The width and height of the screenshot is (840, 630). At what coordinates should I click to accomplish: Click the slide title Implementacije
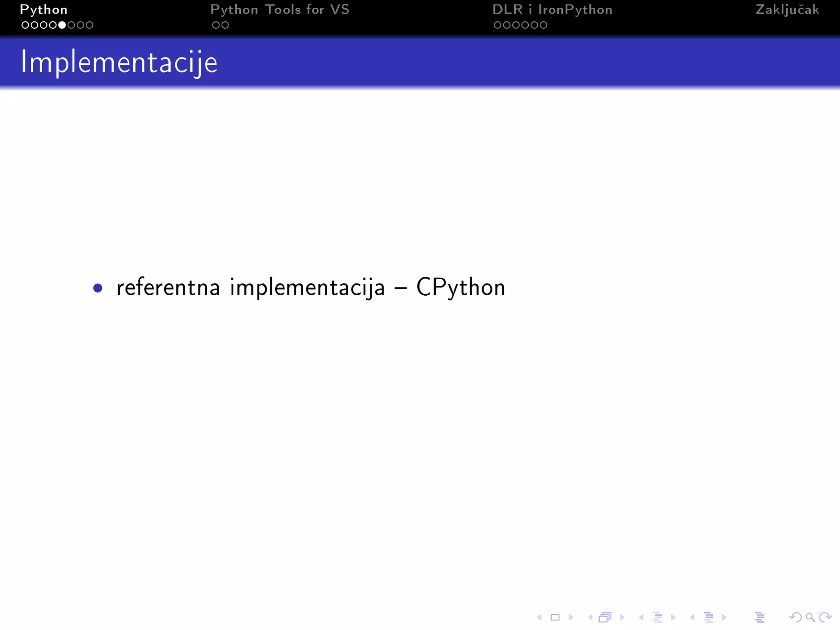(119, 62)
